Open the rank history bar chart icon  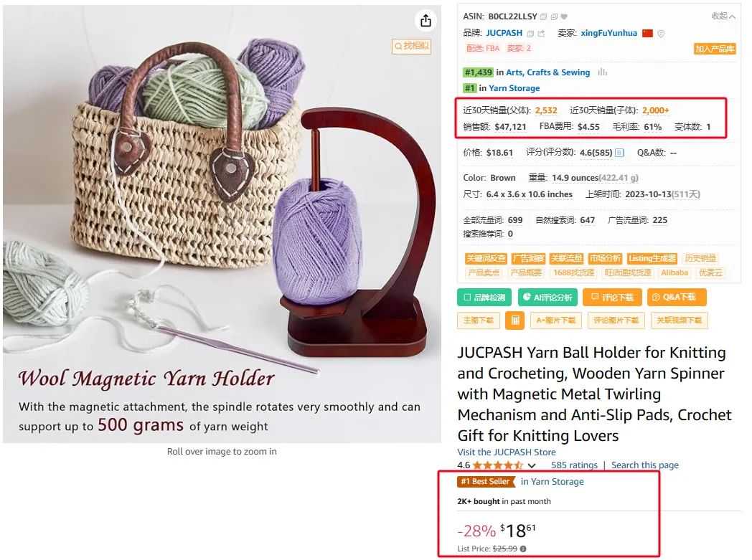602,72
